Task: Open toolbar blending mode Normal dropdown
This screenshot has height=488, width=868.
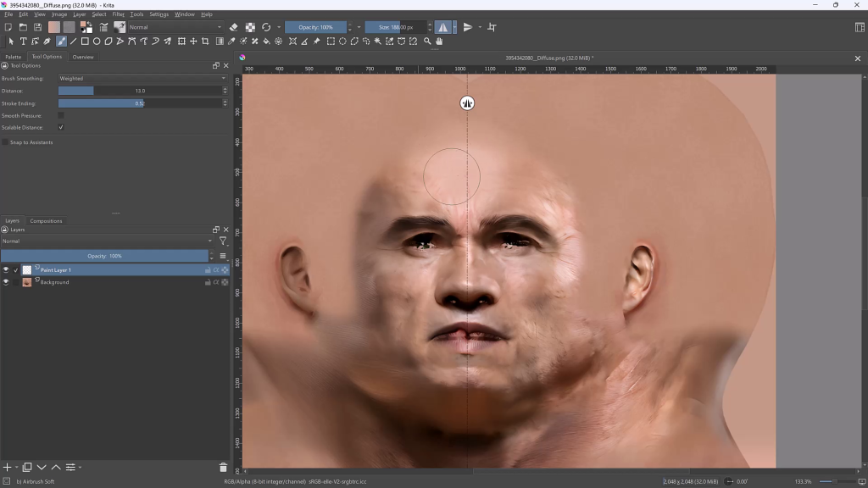Action: 175,27
